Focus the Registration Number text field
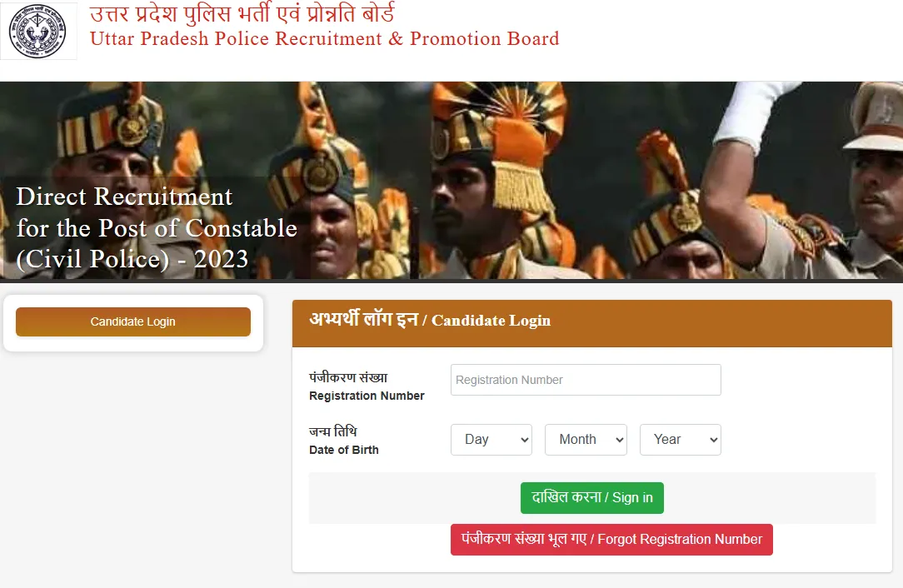This screenshot has width=903, height=588. click(586, 380)
